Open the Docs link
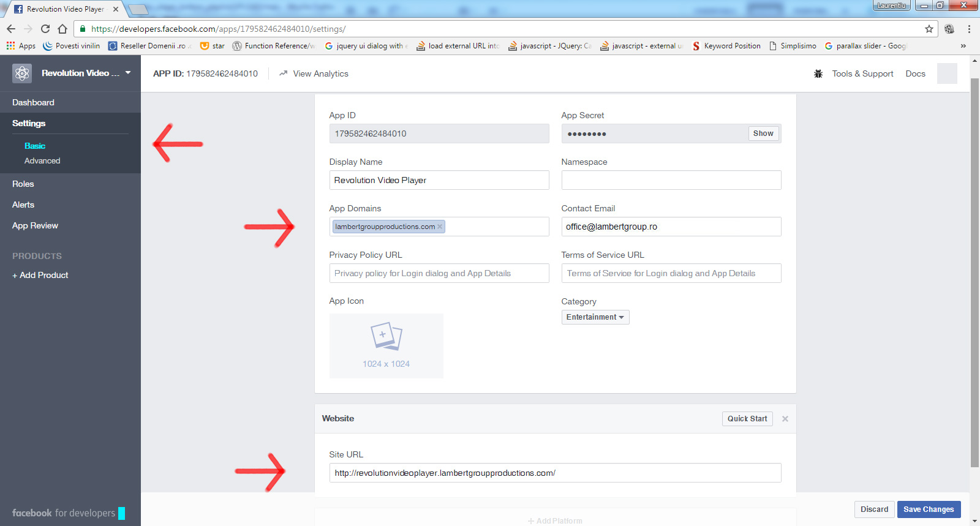This screenshot has height=526, width=980. (916, 73)
